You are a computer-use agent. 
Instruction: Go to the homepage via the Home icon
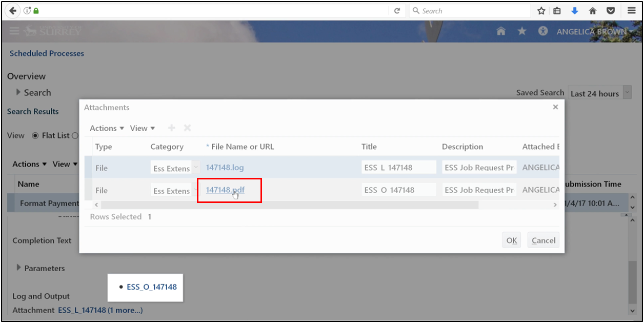click(501, 31)
